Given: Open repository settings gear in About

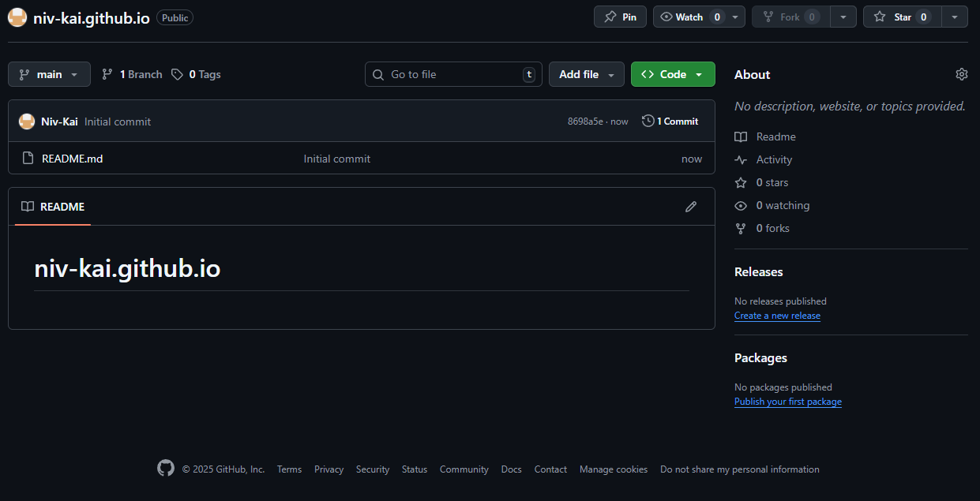Looking at the screenshot, I should tap(961, 74).
